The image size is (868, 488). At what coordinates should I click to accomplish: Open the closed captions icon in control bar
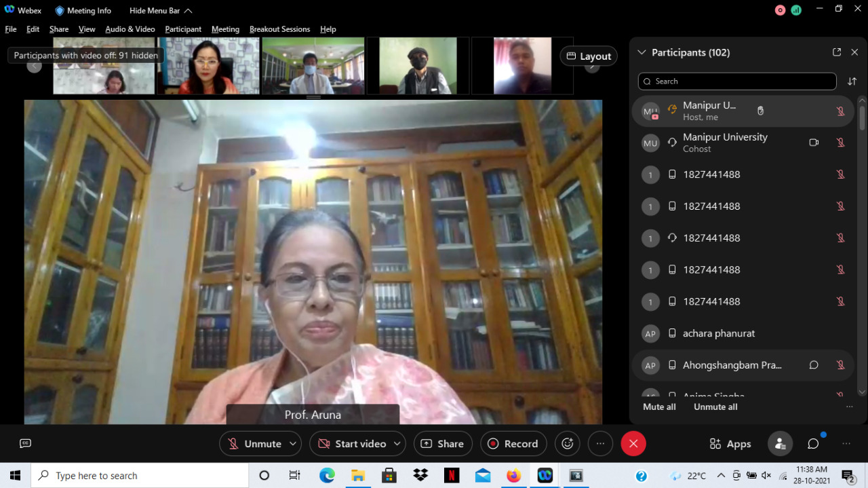tap(26, 443)
